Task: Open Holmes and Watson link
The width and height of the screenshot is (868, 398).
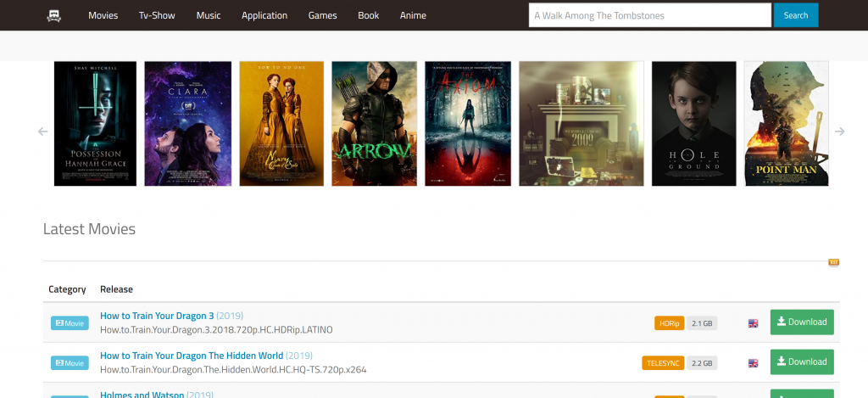Action: (x=142, y=395)
